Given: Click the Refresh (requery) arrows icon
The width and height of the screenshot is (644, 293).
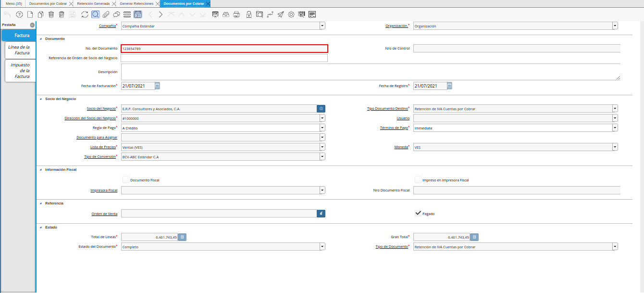Looking at the screenshot, I should pyautogui.click(x=85, y=14).
